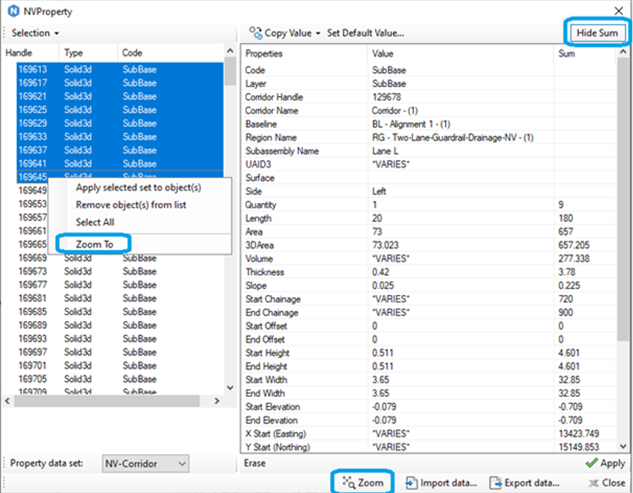Click the Zoom magnifier button at bottom
Image resolution: width=633 pixels, height=493 pixels.
point(363,483)
